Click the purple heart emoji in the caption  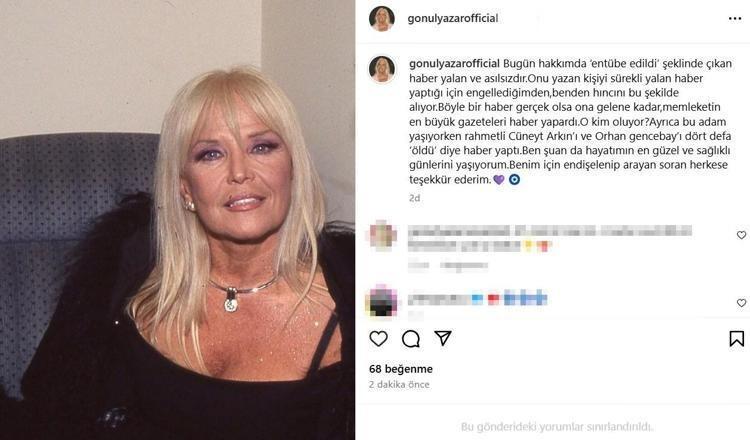tap(498, 180)
